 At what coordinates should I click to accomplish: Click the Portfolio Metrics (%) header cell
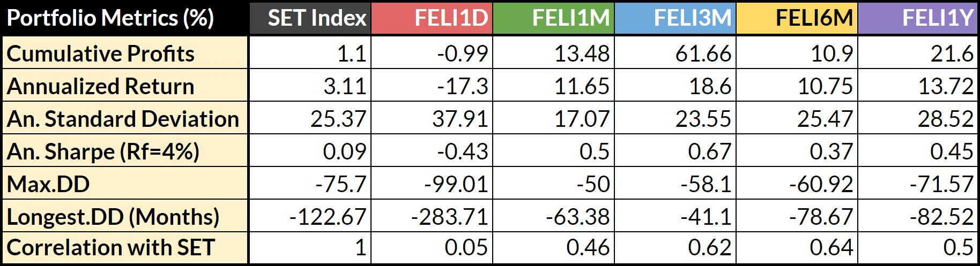124,18
